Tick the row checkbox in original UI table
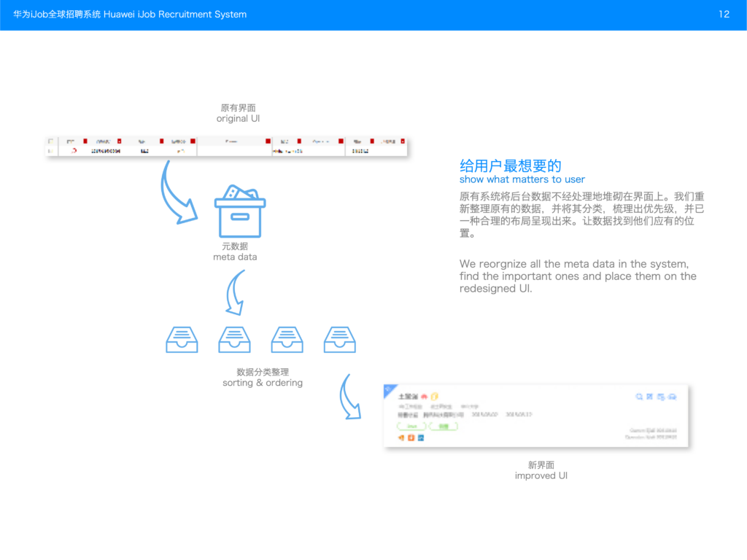The height and width of the screenshot is (560, 747). [x=50, y=151]
